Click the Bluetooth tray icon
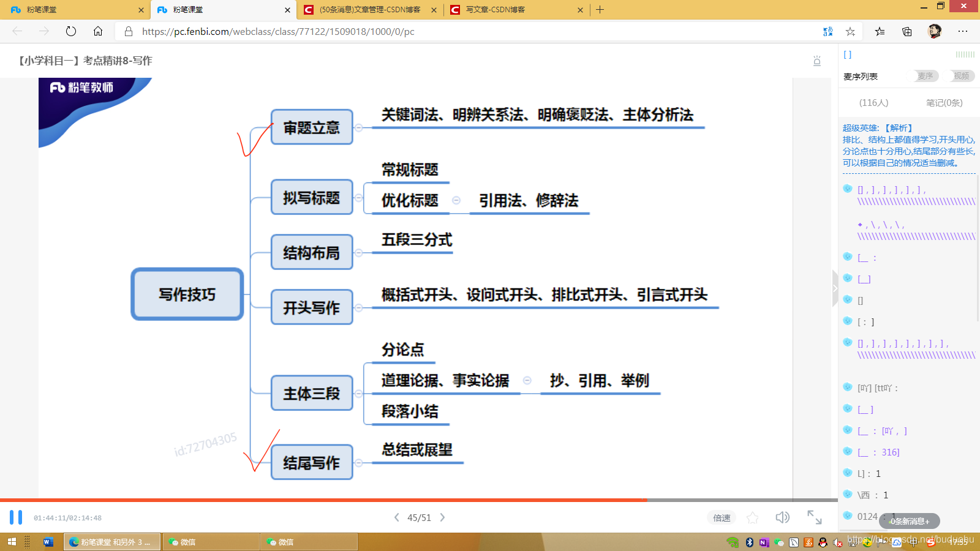 click(749, 542)
